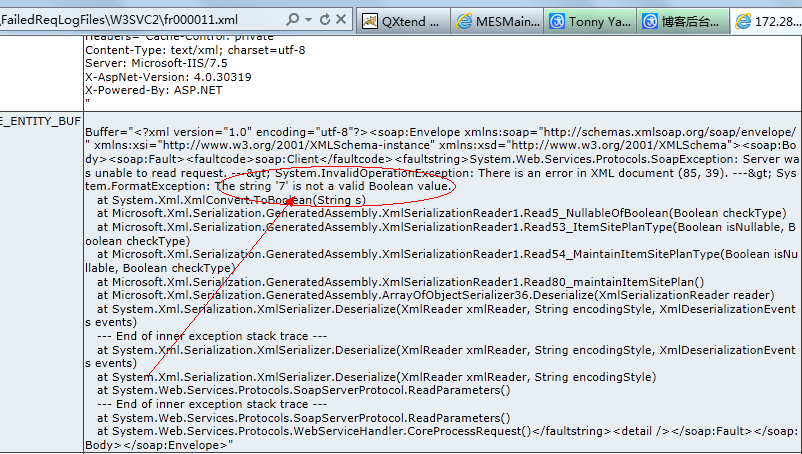Click the first 'End of inner exception stack trace' line
The image size is (802, 454).
[x=212, y=336]
